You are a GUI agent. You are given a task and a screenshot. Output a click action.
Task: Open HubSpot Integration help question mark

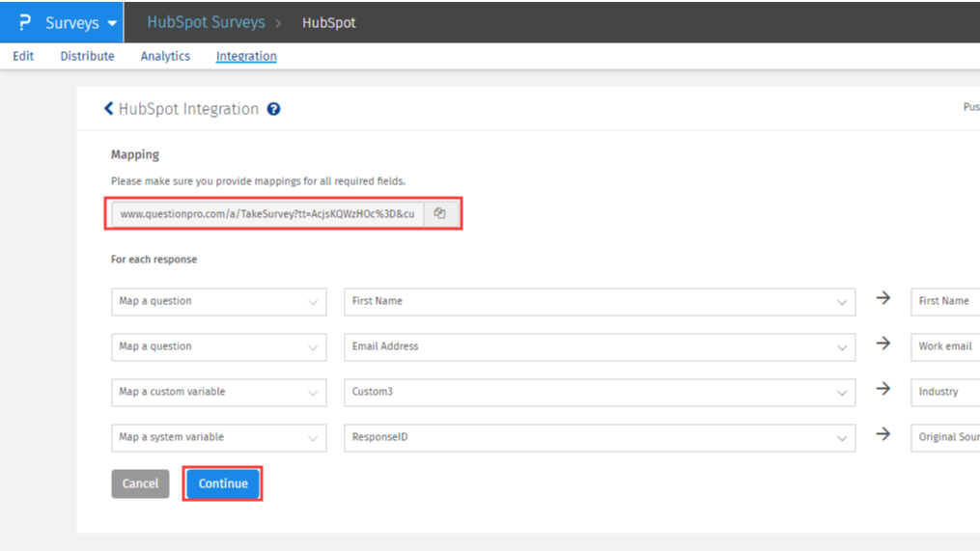[x=274, y=109]
